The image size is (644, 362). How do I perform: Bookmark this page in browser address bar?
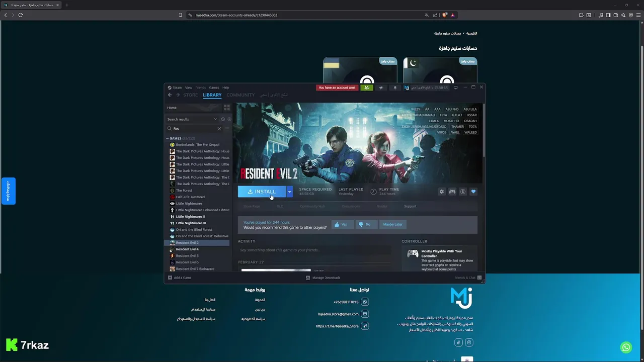180,15
